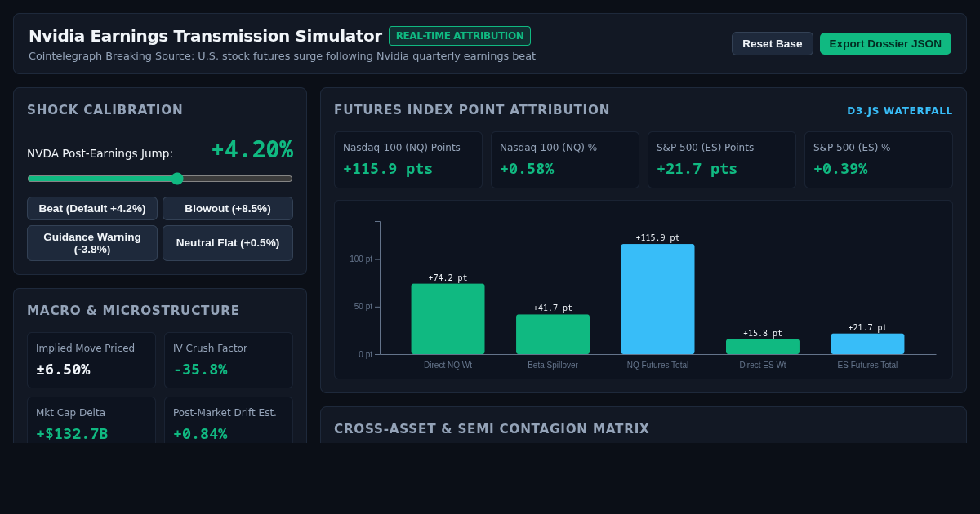This screenshot has width=980, height=514.
Task: Apply the Blowout (+8.5%) scenario
Action: click(x=228, y=208)
